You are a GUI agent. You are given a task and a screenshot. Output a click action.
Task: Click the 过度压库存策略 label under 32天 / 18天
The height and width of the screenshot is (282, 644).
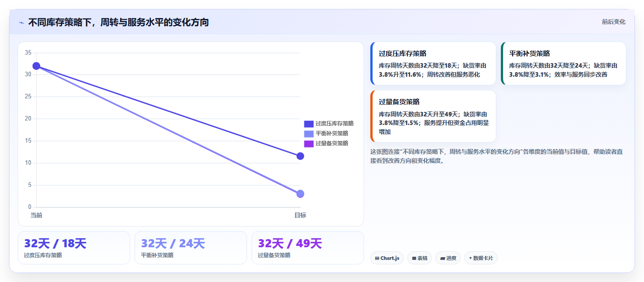(43, 255)
